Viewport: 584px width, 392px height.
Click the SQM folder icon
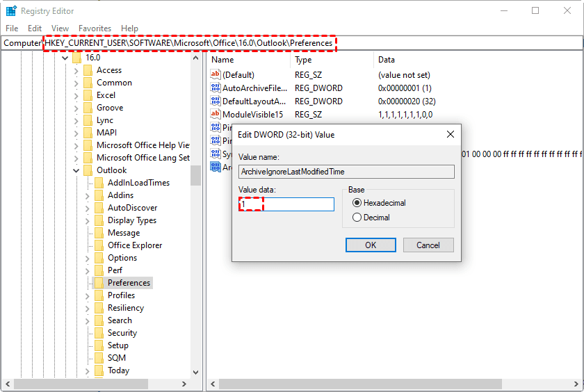coord(99,358)
